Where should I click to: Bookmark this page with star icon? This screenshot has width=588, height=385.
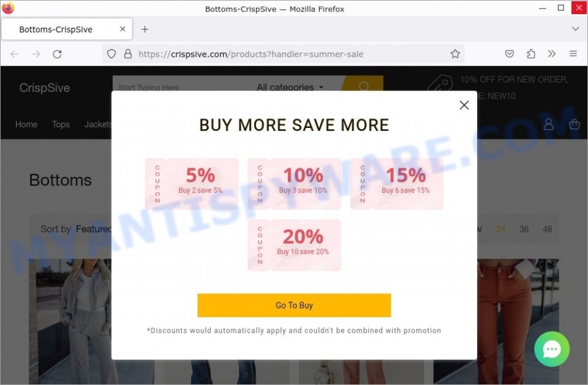[455, 54]
